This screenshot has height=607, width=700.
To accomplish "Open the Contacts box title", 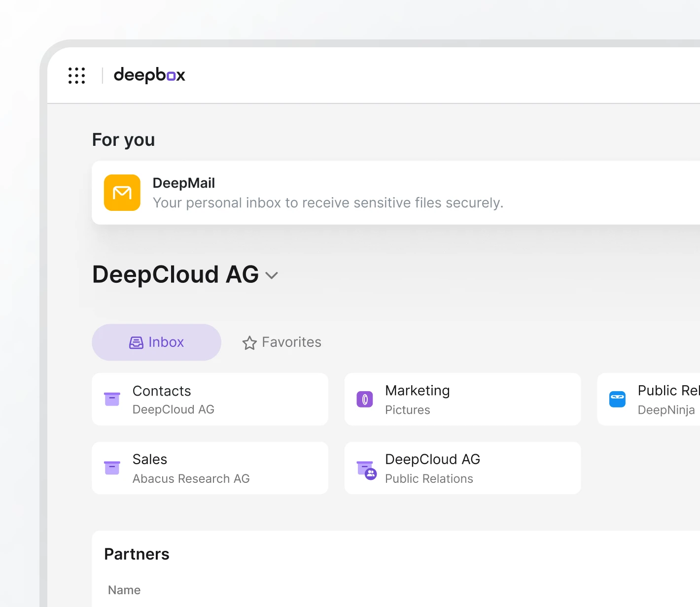I will [162, 391].
